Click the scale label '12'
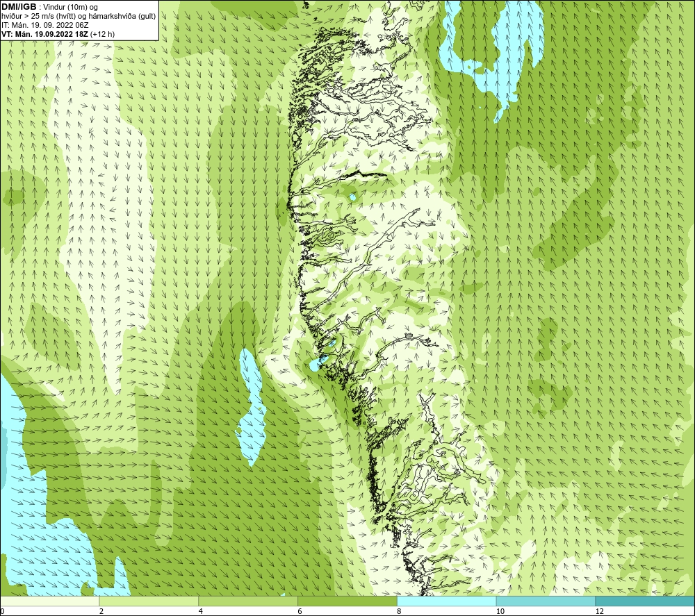This screenshot has height=616, width=695. pyautogui.click(x=600, y=611)
